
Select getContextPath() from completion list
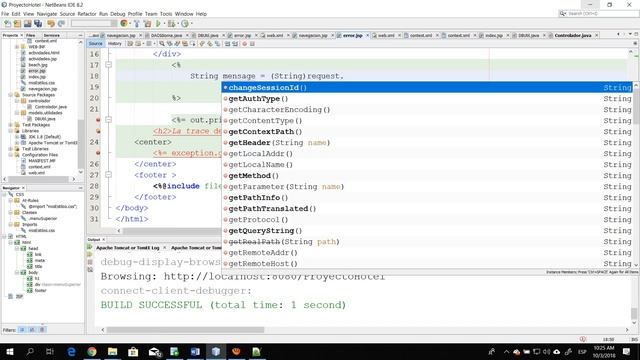[x=427, y=131]
